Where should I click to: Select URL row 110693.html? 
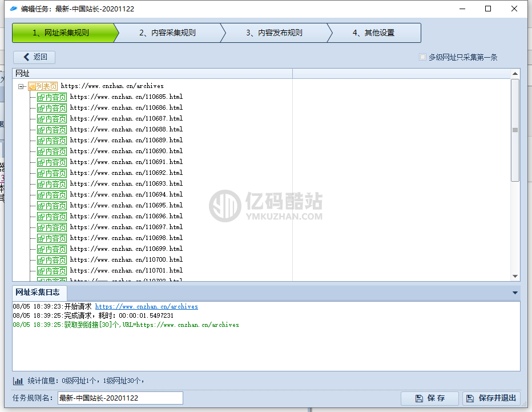pyautogui.click(x=127, y=184)
